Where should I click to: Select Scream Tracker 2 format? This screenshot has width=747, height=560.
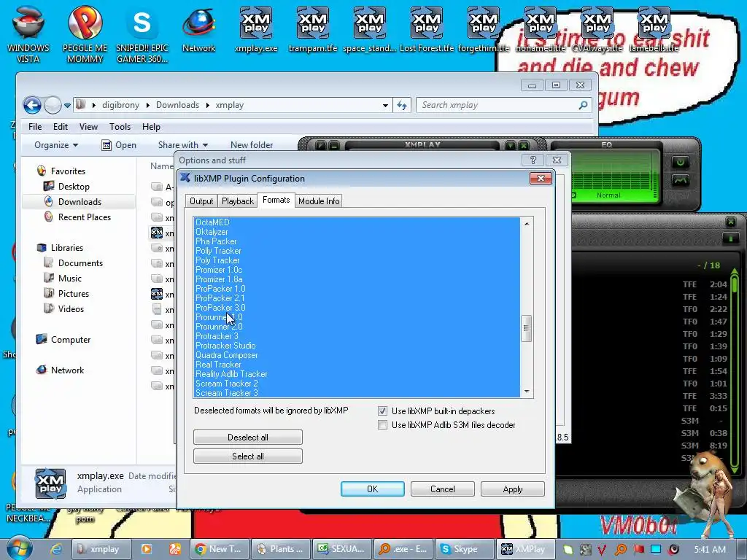point(357,384)
